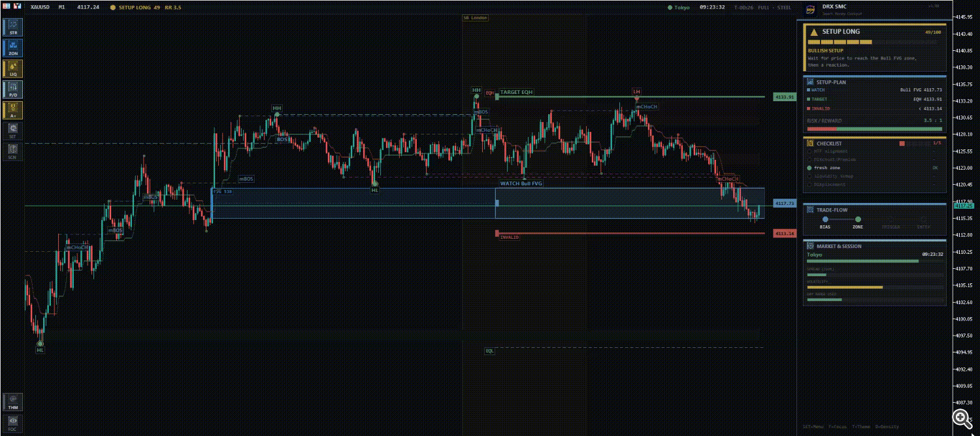This screenshot has width=980, height=436.
Task: Click the red-white grid icon at top-left
Action: click(6, 7)
